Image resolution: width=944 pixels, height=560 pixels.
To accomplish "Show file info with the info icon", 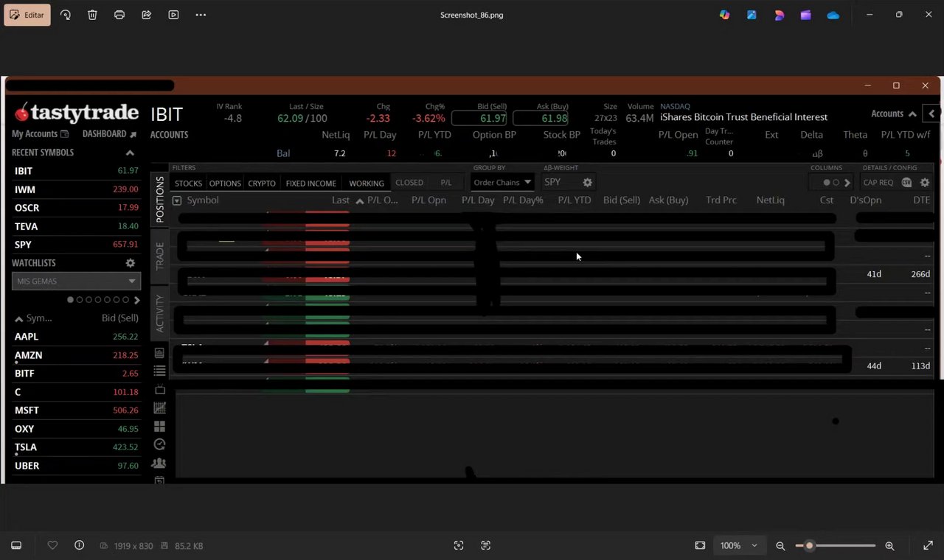I will click(79, 545).
